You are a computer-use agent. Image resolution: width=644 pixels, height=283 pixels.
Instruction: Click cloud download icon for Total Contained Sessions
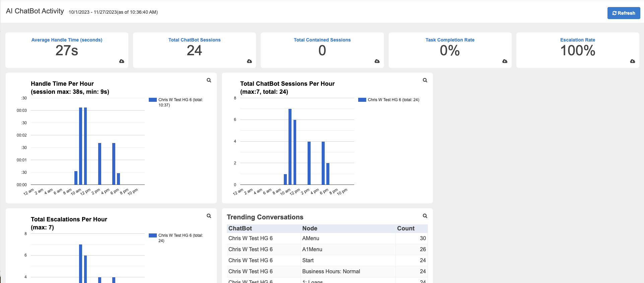(x=377, y=61)
